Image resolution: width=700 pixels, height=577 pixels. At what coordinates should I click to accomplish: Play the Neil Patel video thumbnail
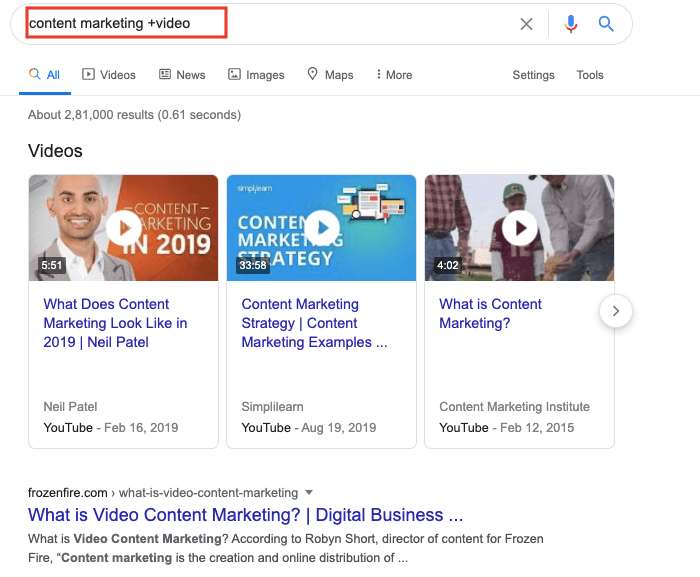(124, 228)
